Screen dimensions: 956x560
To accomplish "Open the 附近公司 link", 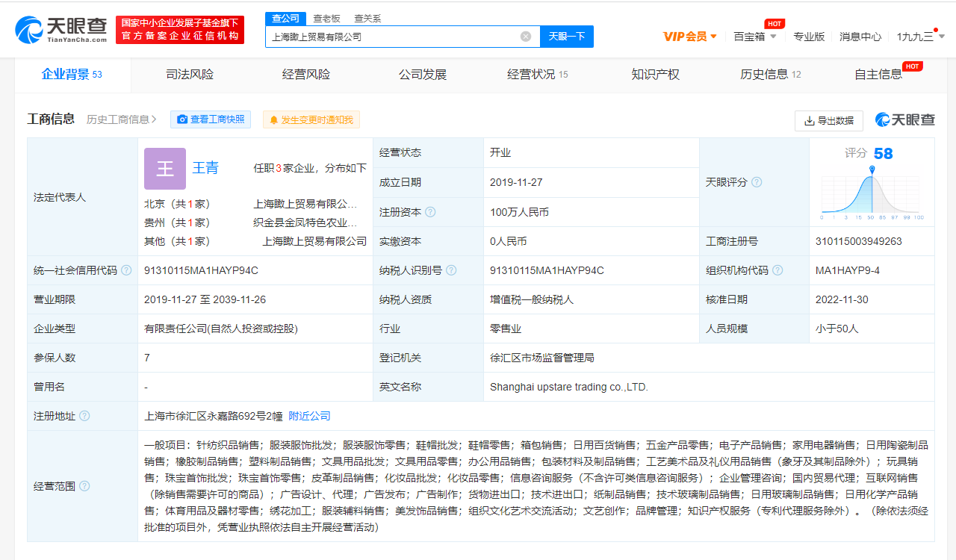I will click(x=309, y=416).
